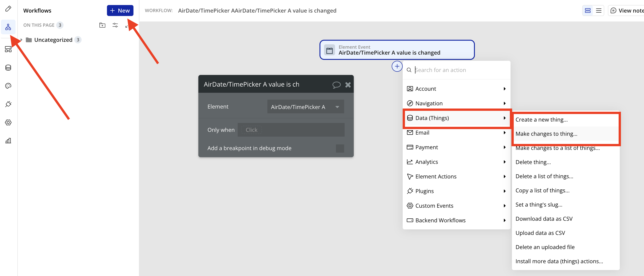
Task: Open the Element dropdown AirDate/TimePicker A
Action: click(306, 107)
